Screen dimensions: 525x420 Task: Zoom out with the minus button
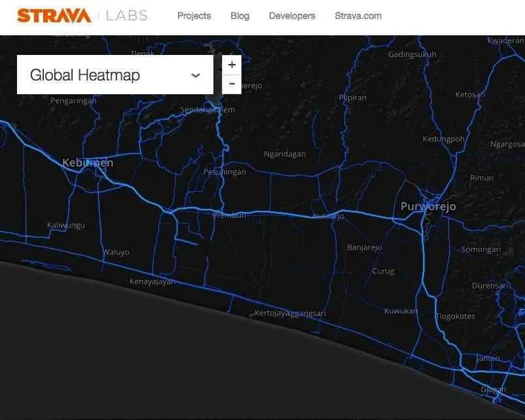(232, 84)
